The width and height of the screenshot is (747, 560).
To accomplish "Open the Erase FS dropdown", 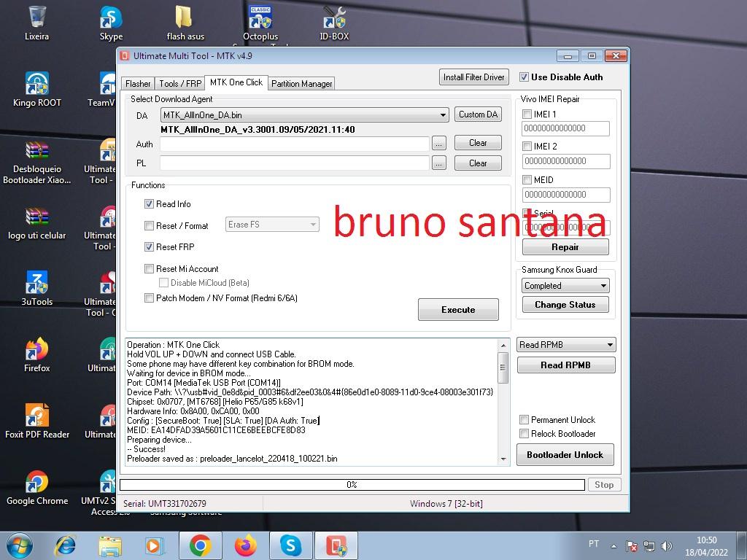I will (272, 225).
